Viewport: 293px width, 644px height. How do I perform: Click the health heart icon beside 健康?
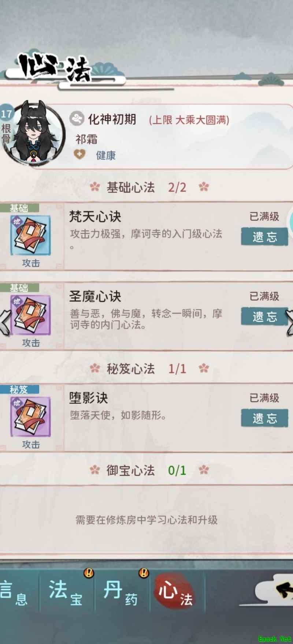[79, 155]
